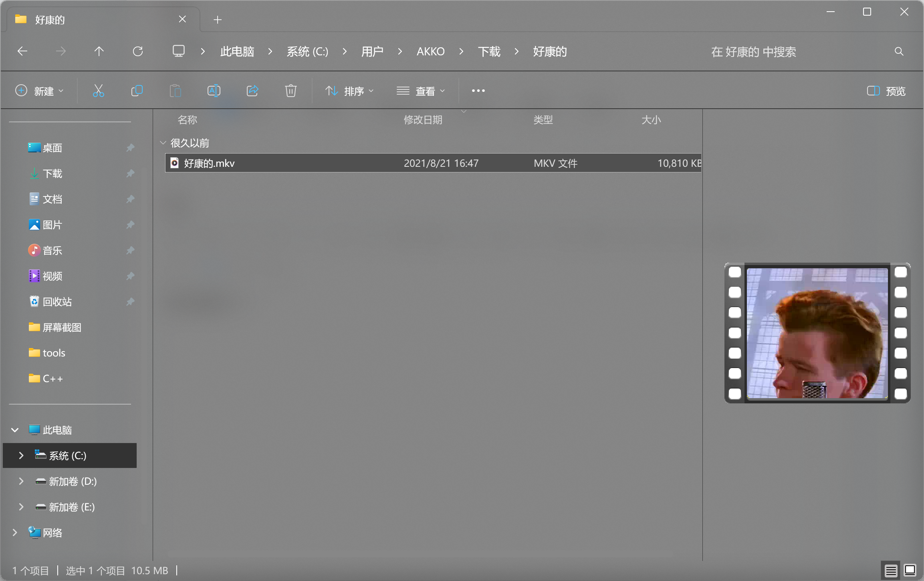Screen dimensions: 924x581
Task: Open the 排序 sort dropdown
Action: (349, 91)
